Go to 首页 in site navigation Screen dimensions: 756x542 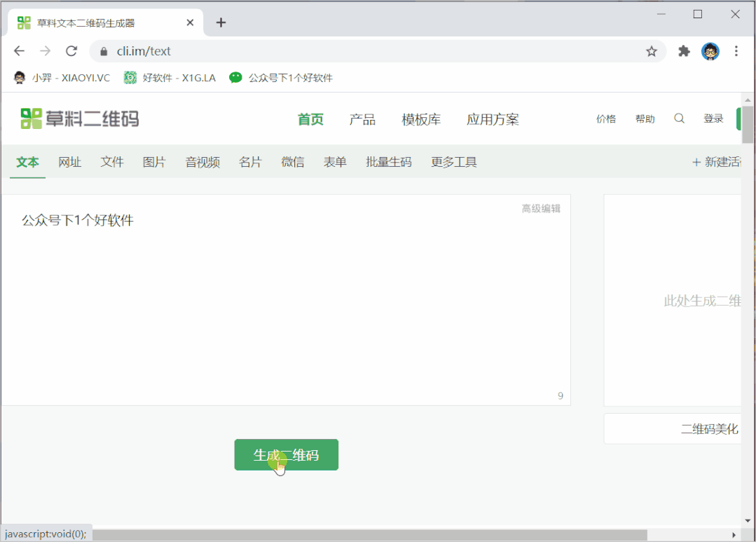pos(310,119)
